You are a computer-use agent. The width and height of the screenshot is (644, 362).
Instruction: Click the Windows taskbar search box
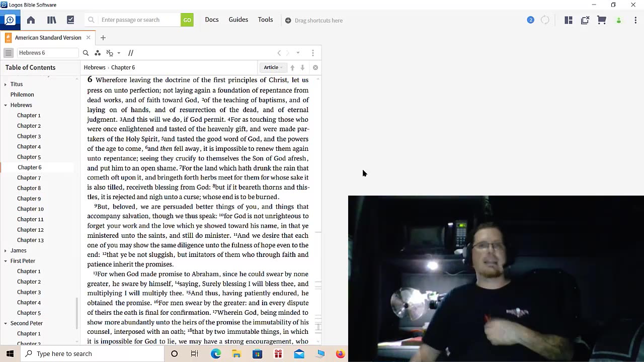(x=93, y=354)
